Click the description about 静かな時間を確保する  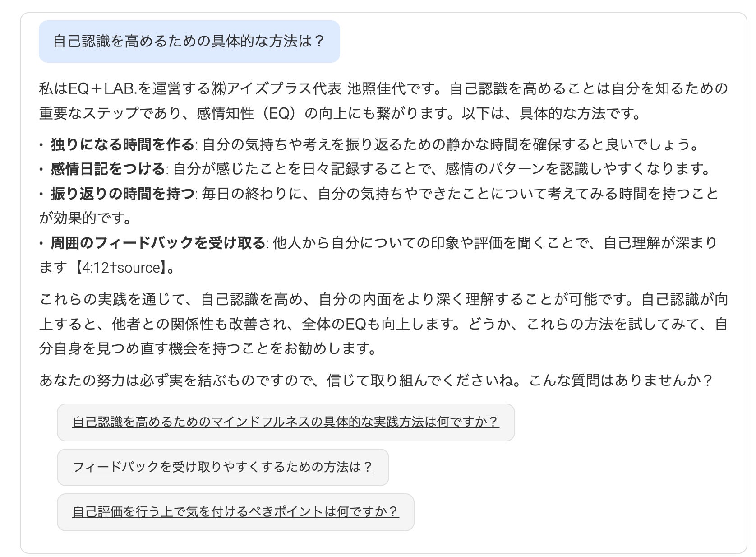[450, 144]
